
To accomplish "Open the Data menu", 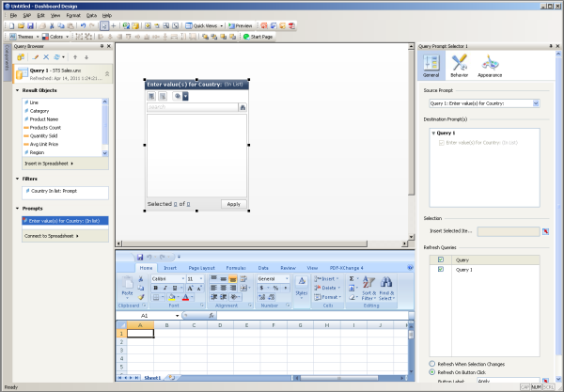I will click(x=91, y=15).
